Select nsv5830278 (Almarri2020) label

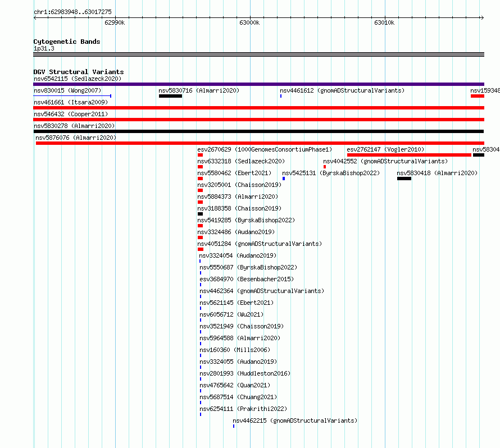point(74,126)
